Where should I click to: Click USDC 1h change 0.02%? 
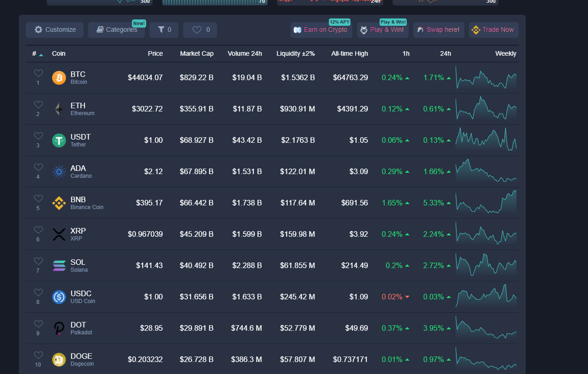[392, 297]
